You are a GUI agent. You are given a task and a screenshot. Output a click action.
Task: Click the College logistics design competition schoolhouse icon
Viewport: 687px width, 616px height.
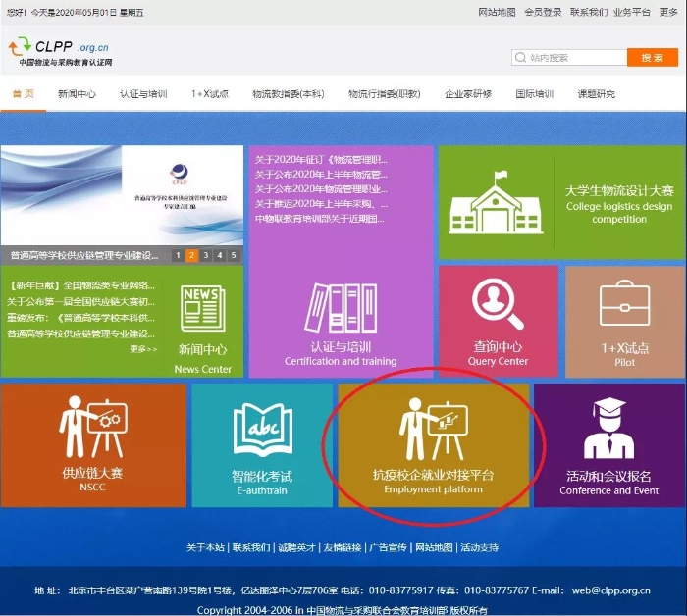point(495,201)
